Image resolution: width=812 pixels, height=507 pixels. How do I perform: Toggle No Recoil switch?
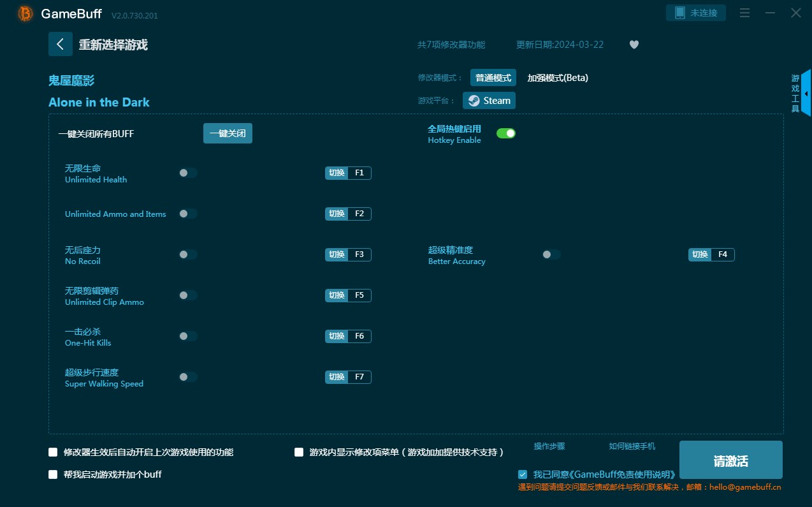click(188, 254)
